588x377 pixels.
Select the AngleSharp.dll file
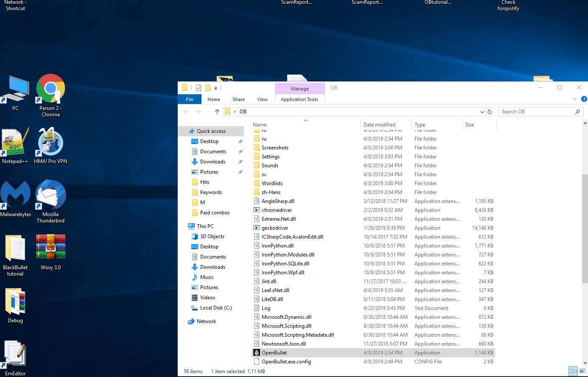pos(373,201)
